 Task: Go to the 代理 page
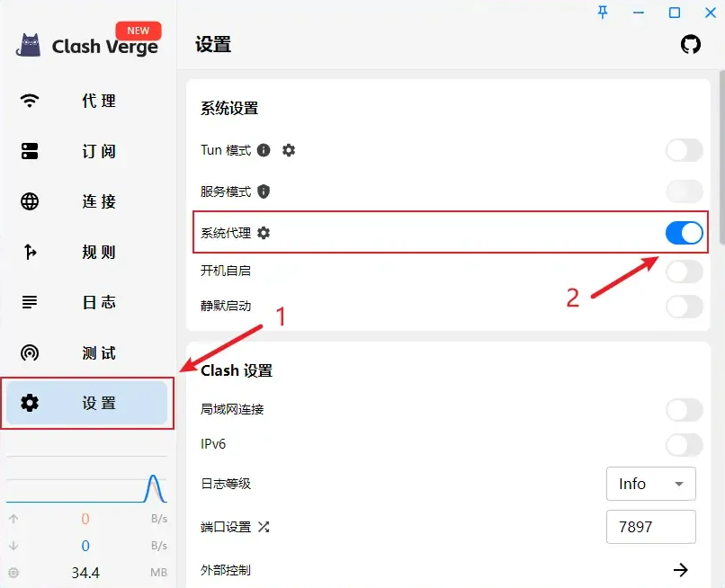pos(99,101)
